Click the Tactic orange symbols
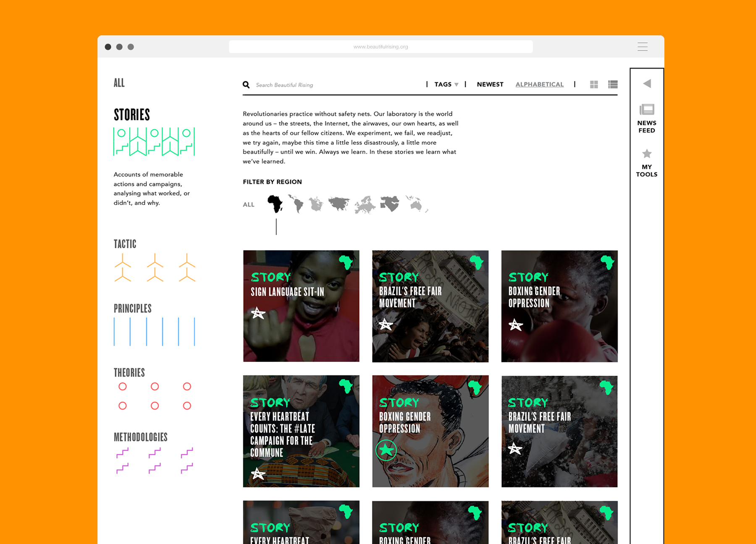This screenshot has width=756, height=544. click(x=155, y=267)
